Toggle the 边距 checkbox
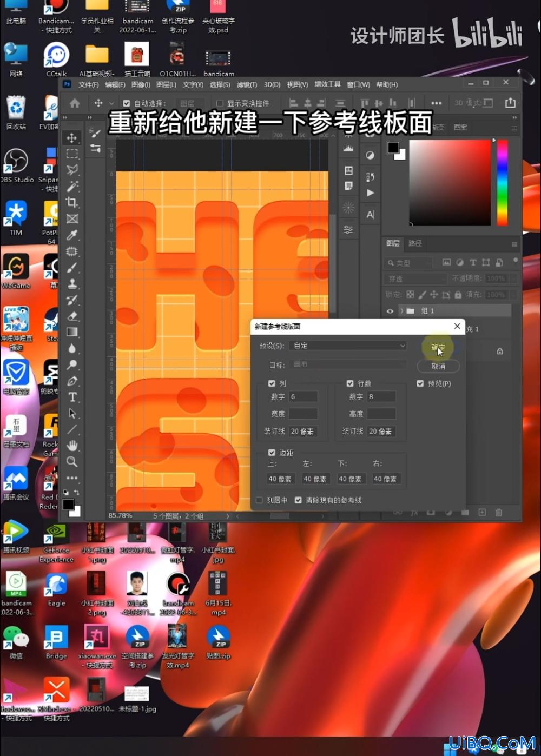541x756 pixels. pos(272,453)
